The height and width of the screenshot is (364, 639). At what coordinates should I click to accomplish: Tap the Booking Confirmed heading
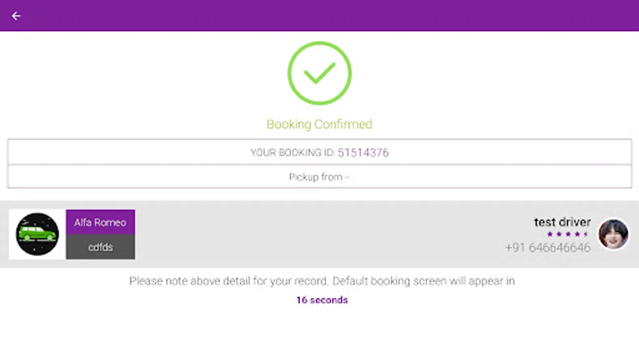click(319, 124)
